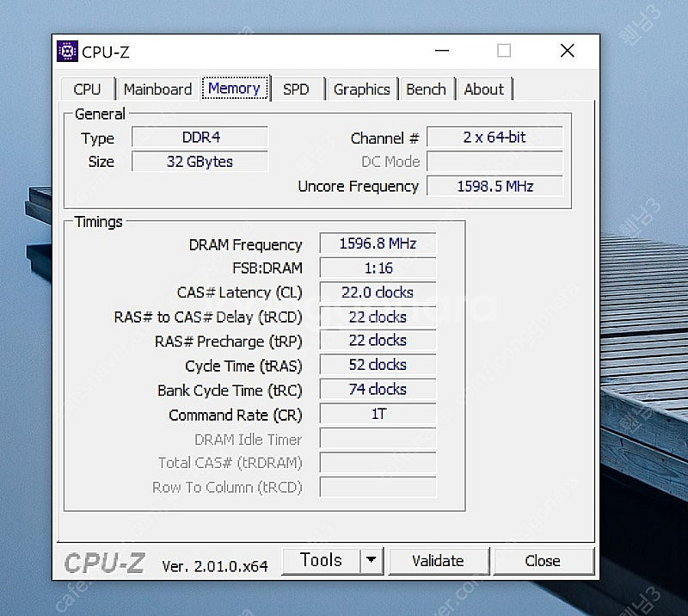
Task: Click the General group heading
Action: click(x=100, y=114)
